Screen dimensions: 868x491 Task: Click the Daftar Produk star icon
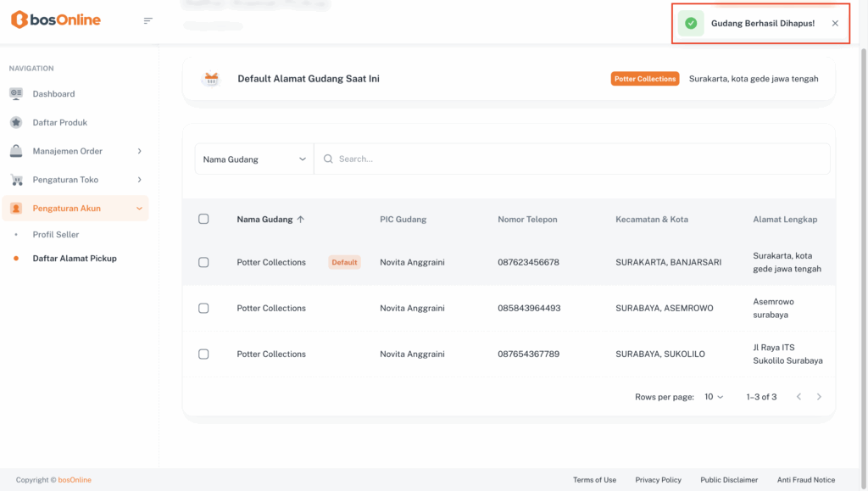coord(16,122)
